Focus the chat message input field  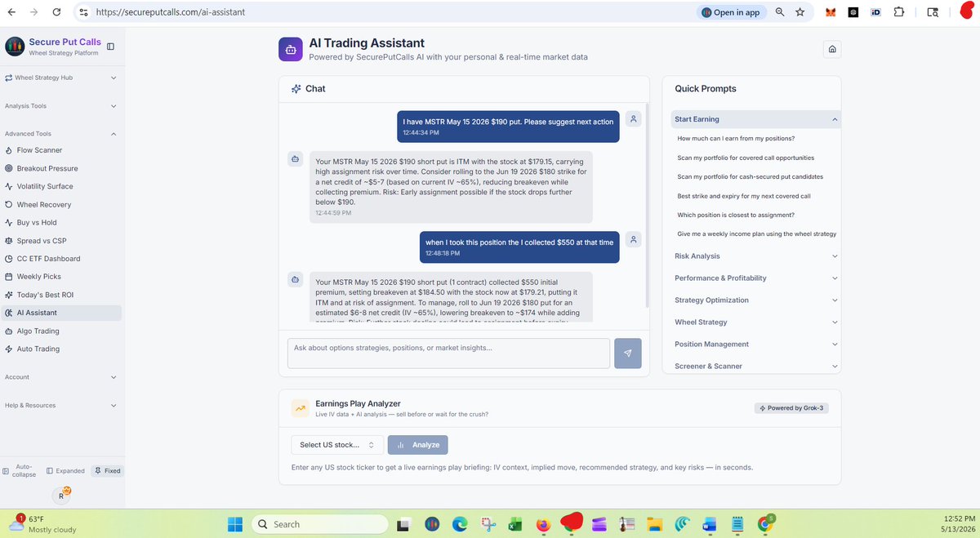448,353
